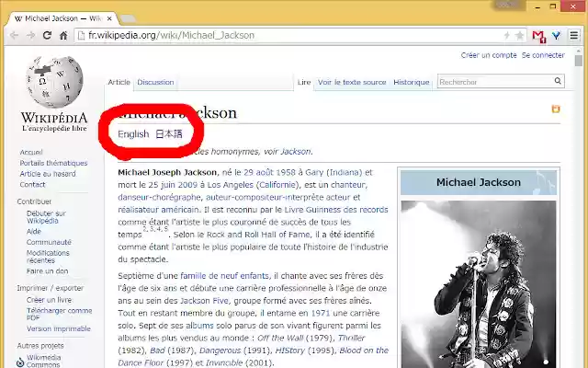This screenshot has height=368, width=588.
Task: Follow famille de neuf enfants link
Action: (x=224, y=276)
